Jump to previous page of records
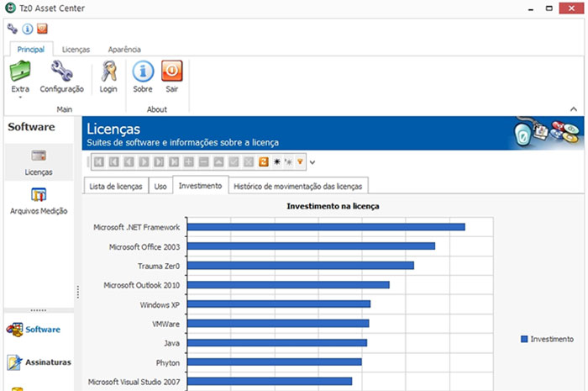The image size is (588, 391). click(113, 162)
